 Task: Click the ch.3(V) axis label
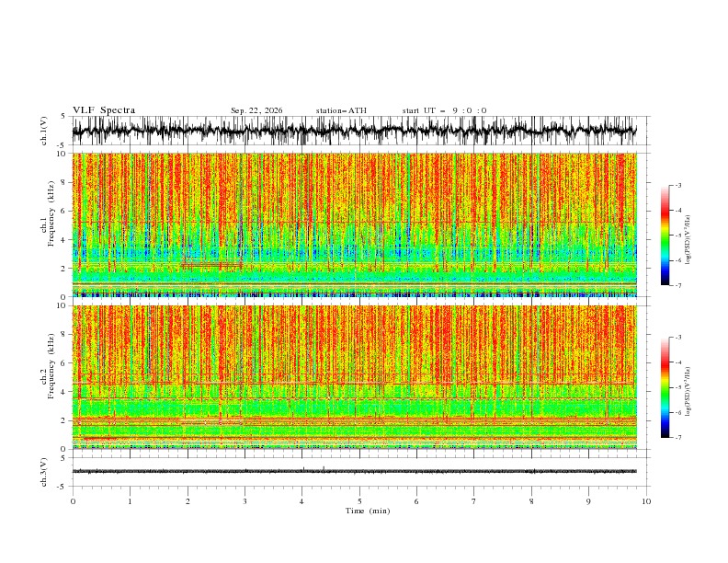pyautogui.click(x=44, y=472)
